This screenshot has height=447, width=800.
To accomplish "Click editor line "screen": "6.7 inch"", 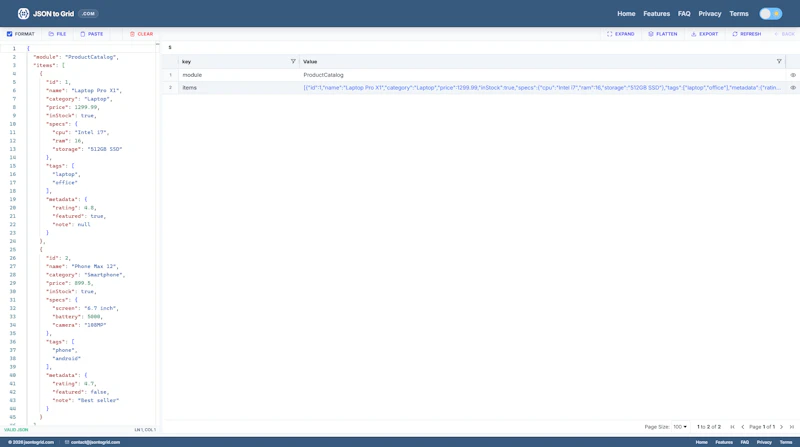I will coord(86,308).
